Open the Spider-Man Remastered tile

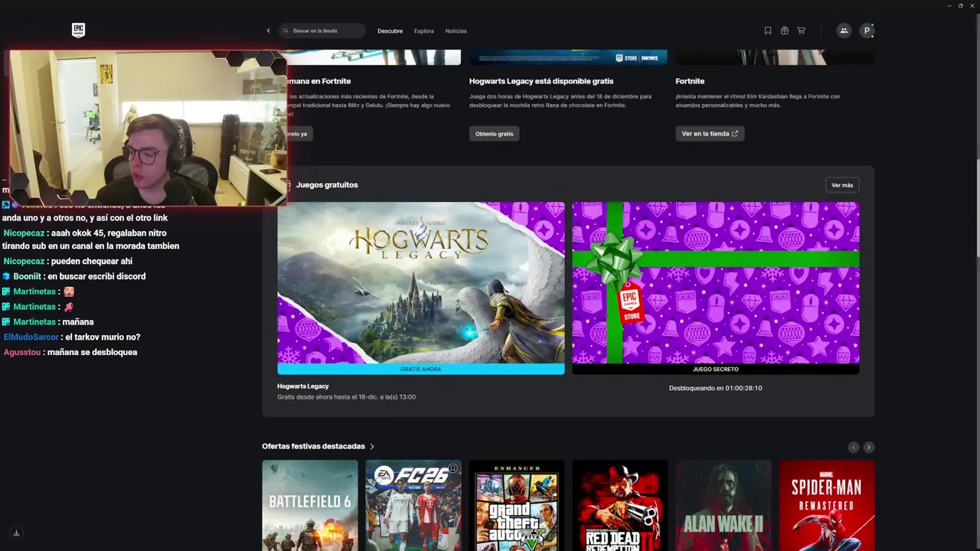(826, 505)
